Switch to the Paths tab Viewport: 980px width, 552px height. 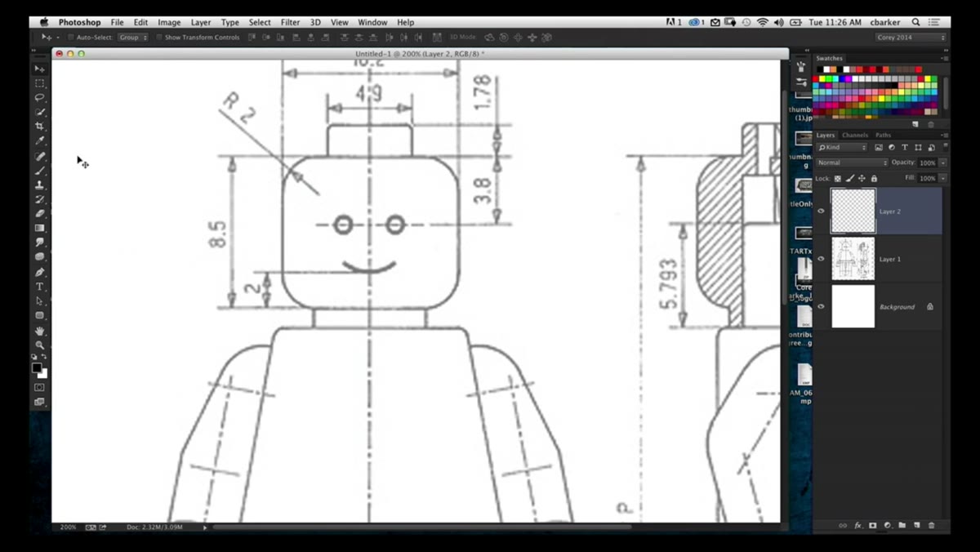[x=884, y=135]
